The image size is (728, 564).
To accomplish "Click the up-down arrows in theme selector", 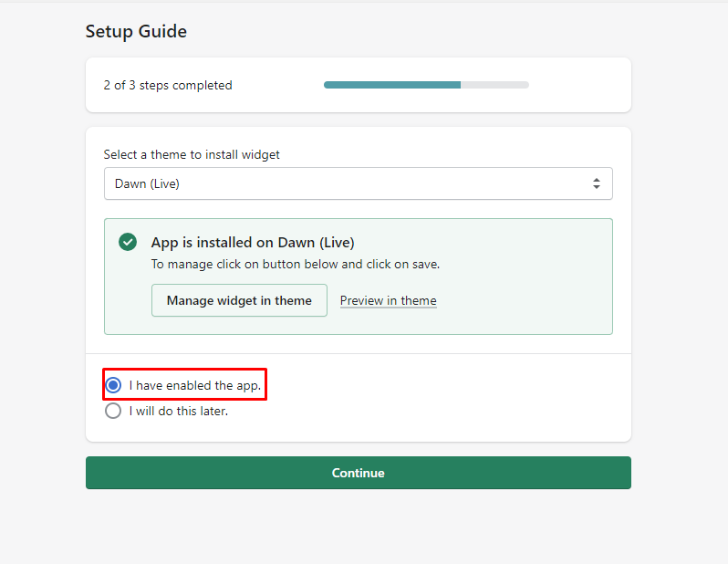I will pyautogui.click(x=597, y=183).
